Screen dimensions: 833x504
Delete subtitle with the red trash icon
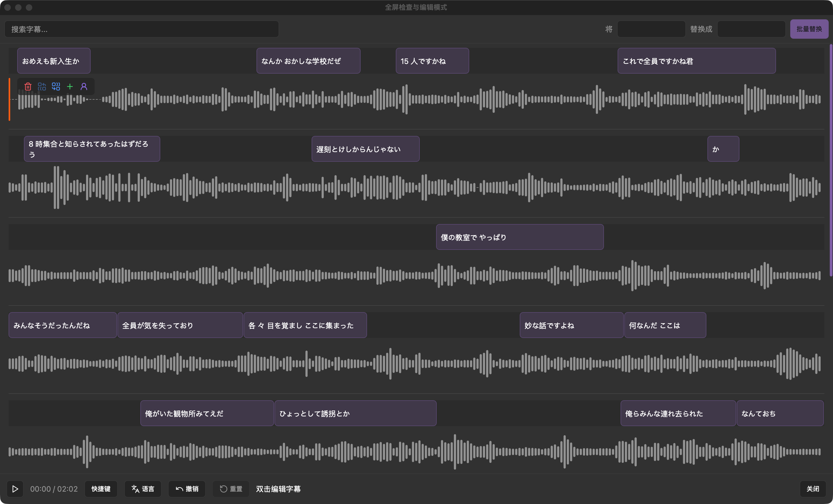(28, 87)
